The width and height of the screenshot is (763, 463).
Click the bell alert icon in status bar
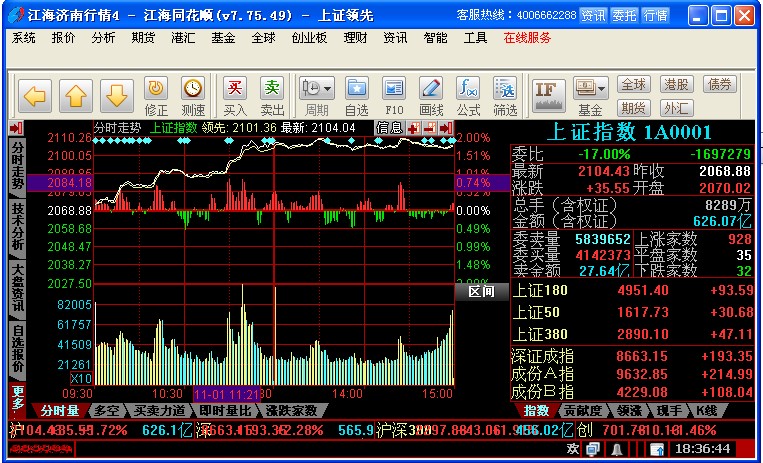(617, 449)
